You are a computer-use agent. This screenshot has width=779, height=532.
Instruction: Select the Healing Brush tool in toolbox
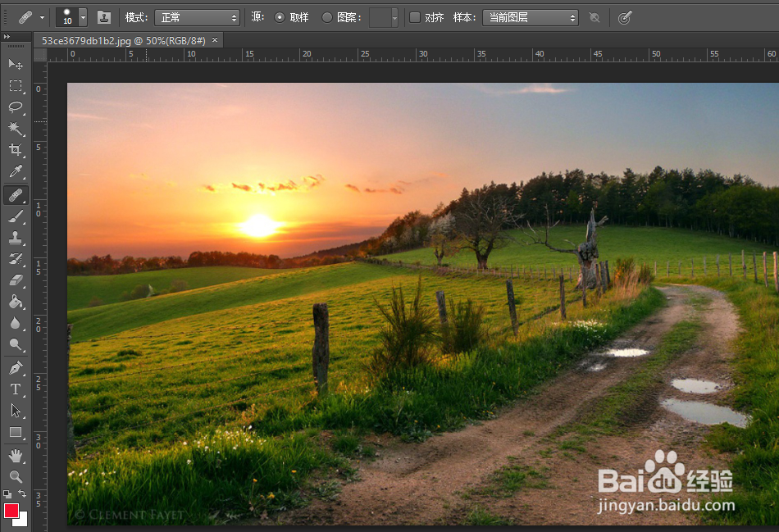point(16,195)
